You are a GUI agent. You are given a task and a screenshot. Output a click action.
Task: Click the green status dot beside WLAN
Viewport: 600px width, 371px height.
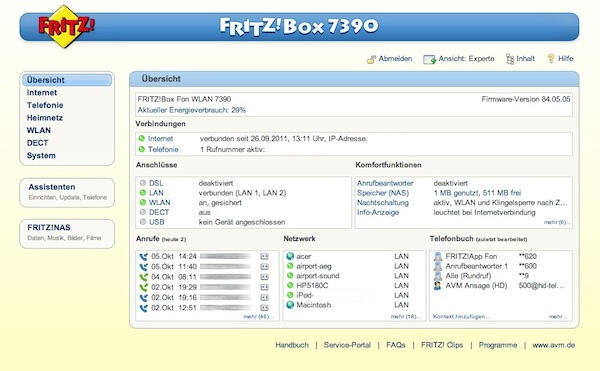[143, 202]
